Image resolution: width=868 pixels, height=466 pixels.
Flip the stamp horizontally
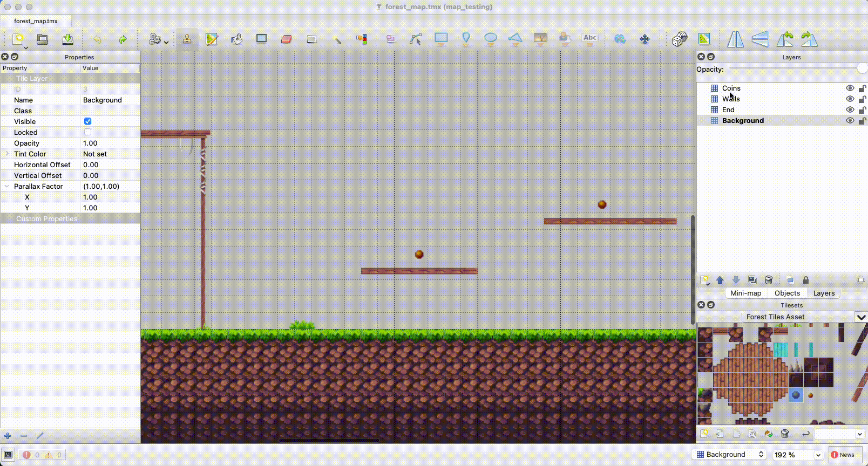(735, 39)
